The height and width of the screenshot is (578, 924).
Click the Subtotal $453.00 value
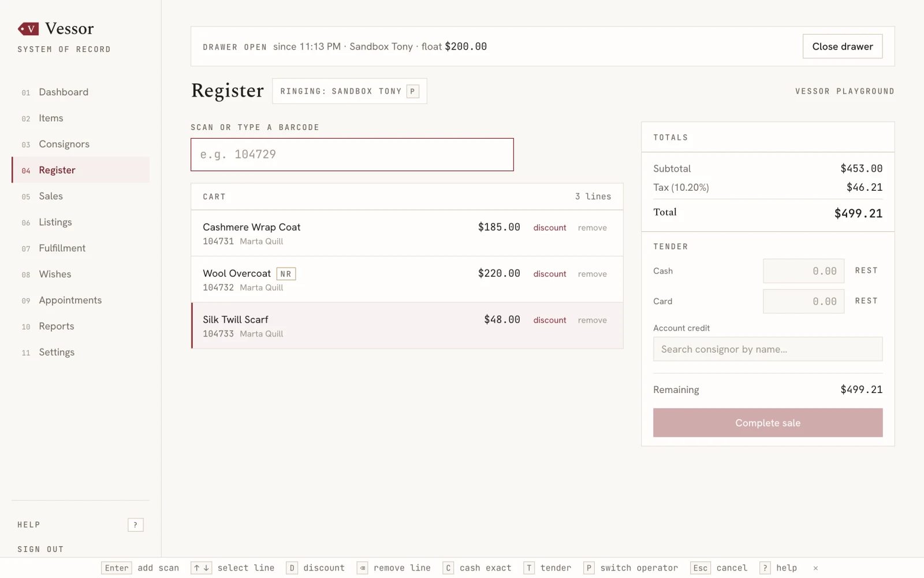click(861, 168)
